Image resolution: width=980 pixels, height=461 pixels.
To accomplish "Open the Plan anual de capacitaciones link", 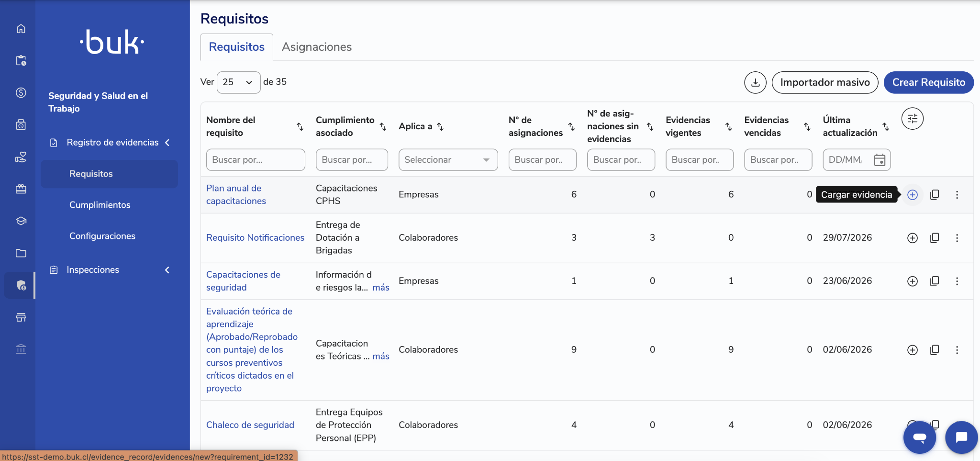I will coord(236,195).
